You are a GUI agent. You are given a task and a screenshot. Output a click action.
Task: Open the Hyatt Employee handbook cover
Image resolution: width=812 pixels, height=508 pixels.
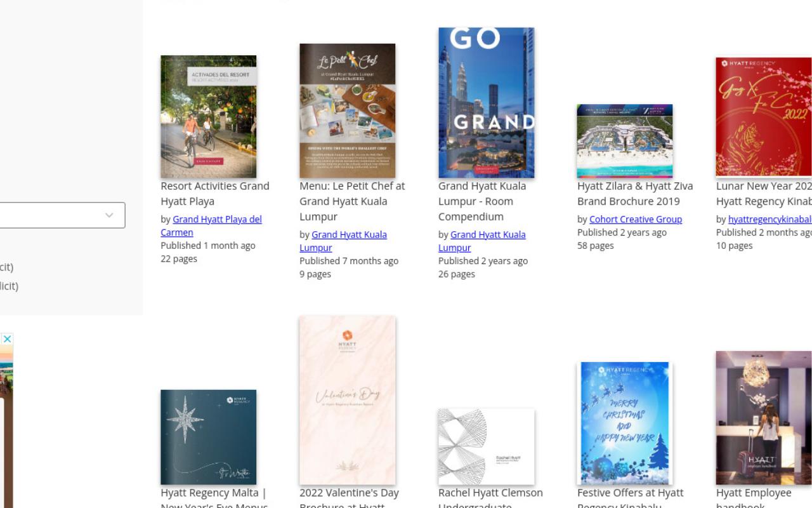[764, 418]
